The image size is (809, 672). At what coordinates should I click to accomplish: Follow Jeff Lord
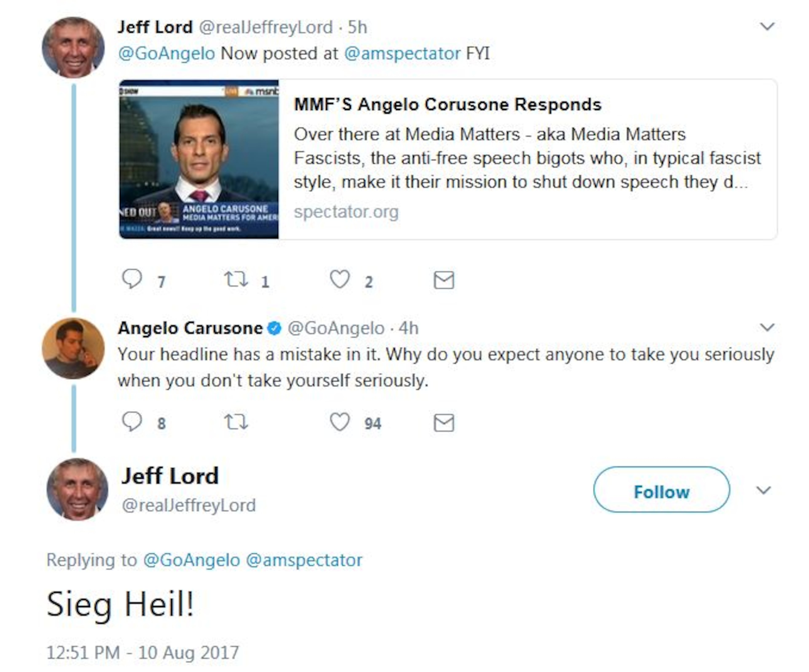[x=662, y=490]
